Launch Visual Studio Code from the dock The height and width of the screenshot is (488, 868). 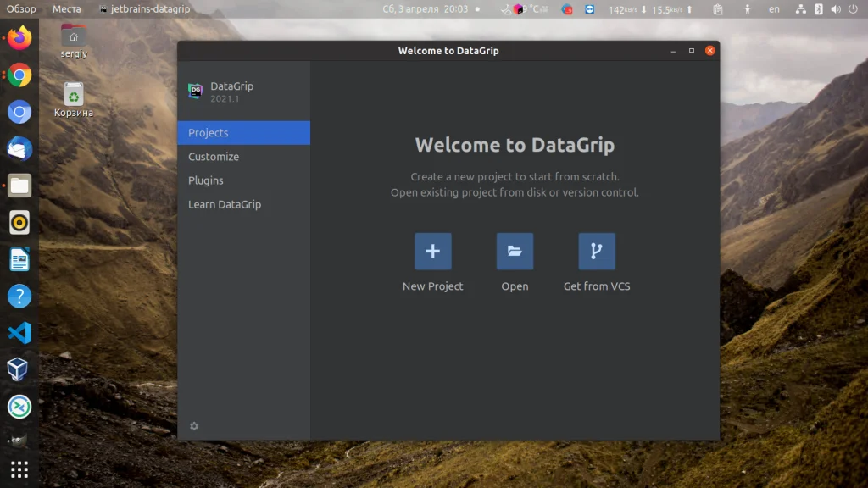click(19, 333)
